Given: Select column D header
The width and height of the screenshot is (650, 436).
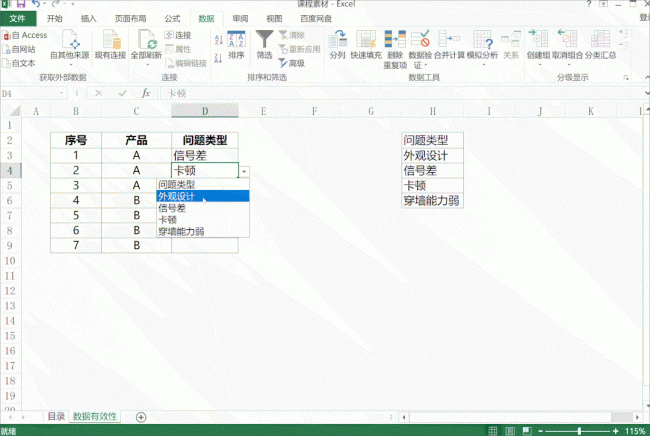Looking at the screenshot, I should (x=205, y=111).
